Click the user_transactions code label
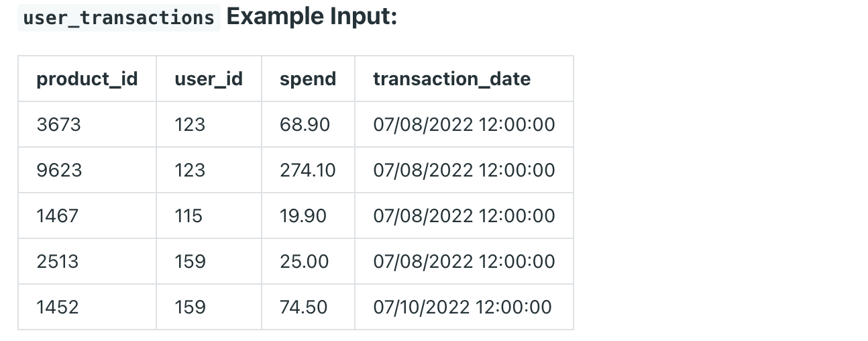This screenshot has width=868, height=341. (119, 17)
